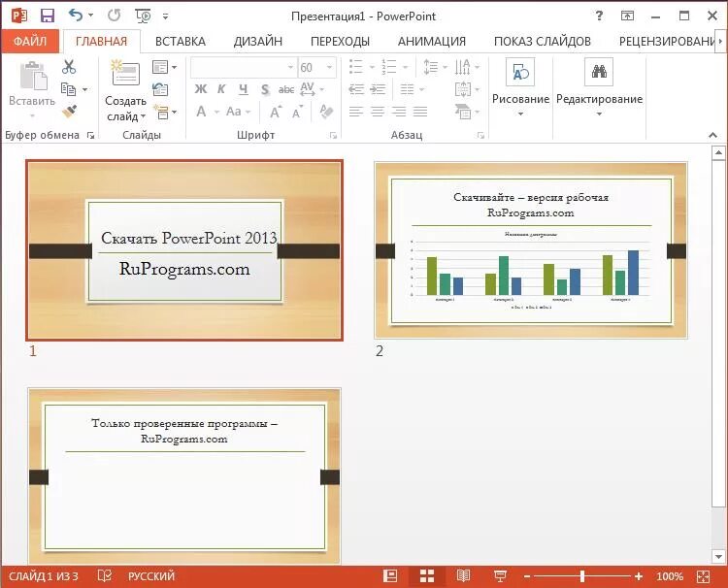Toggle italic К formatting
728x588 pixels.
[x=222, y=89]
